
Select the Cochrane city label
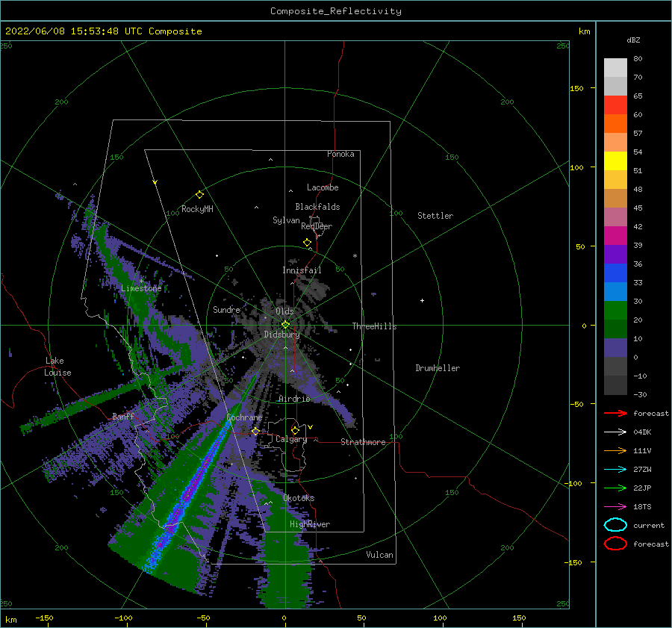tap(244, 417)
